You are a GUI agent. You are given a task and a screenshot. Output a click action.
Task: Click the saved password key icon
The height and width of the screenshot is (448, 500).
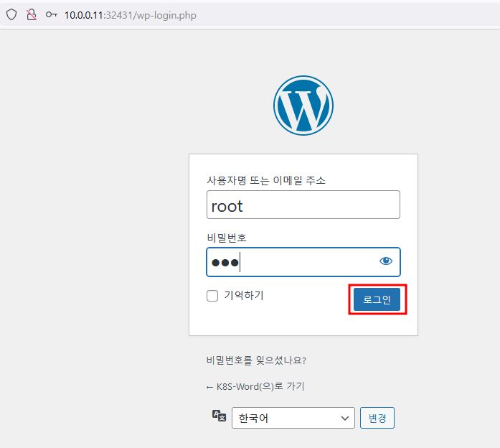point(52,14)
